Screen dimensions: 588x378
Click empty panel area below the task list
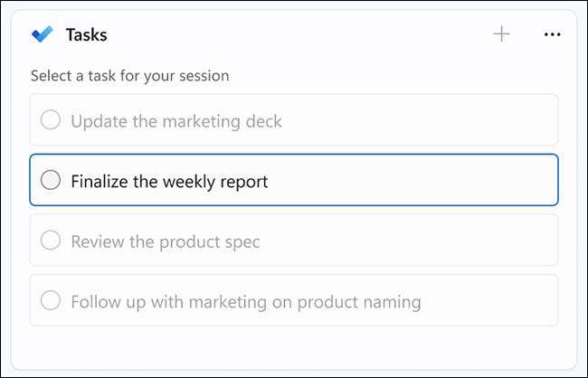click(293, 346)
